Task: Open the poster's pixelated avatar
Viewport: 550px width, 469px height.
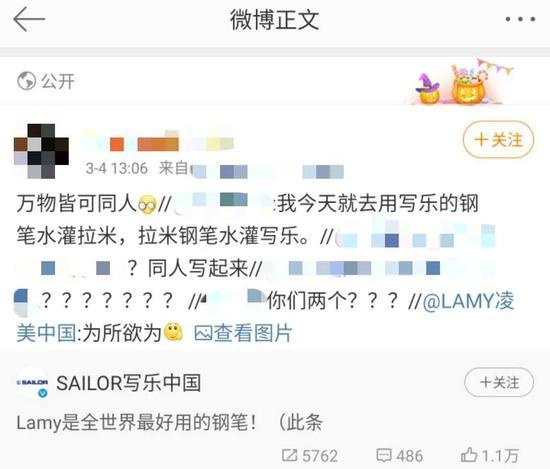Action: (41, 151)
